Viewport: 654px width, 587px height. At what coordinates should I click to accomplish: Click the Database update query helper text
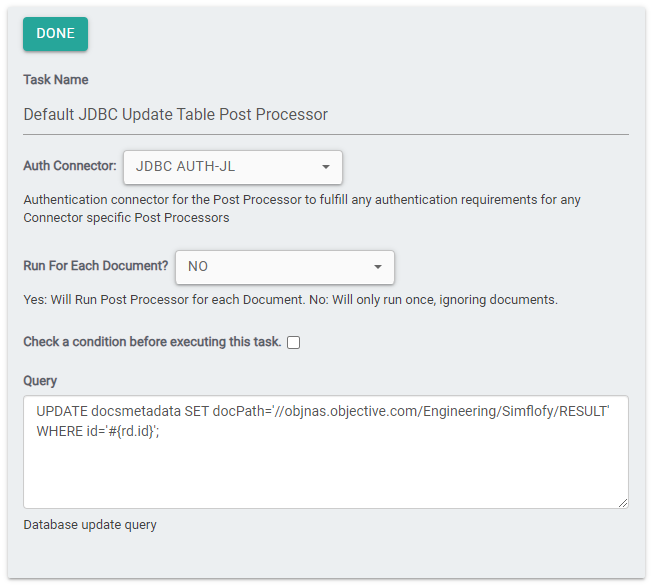(90, 525)
